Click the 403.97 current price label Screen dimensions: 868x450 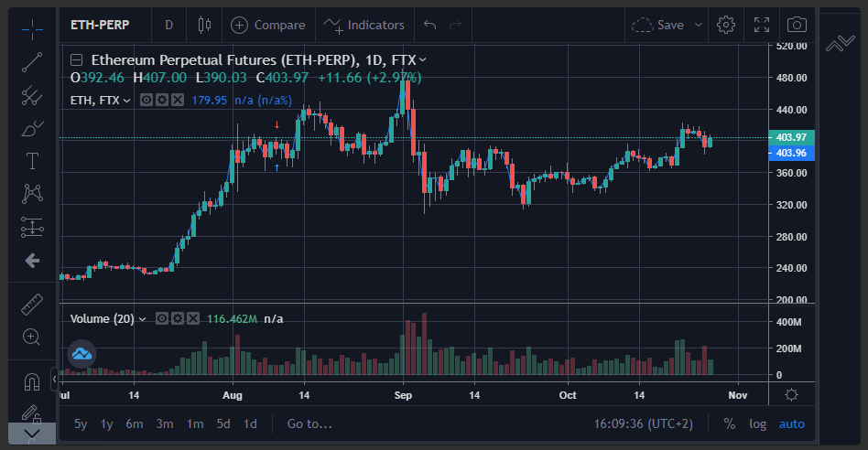click(792, 137)
